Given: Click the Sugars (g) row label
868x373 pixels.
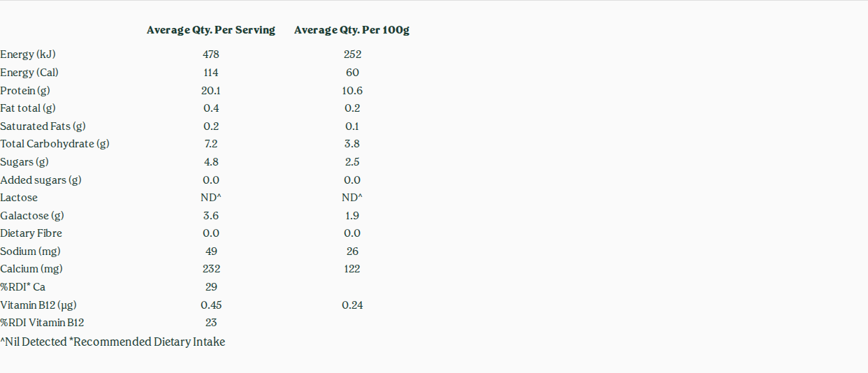Looking at the screenshot, I should (24, 162).
